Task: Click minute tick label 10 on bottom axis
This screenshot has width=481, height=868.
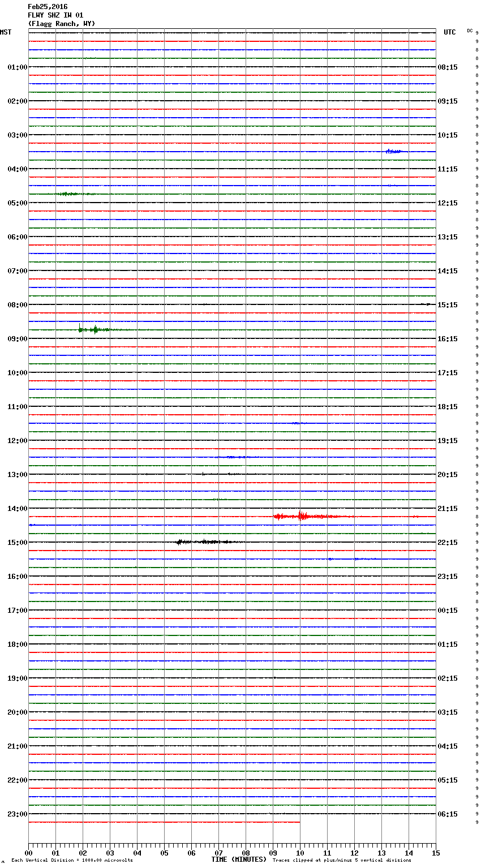Action: [x=300, y=853]
